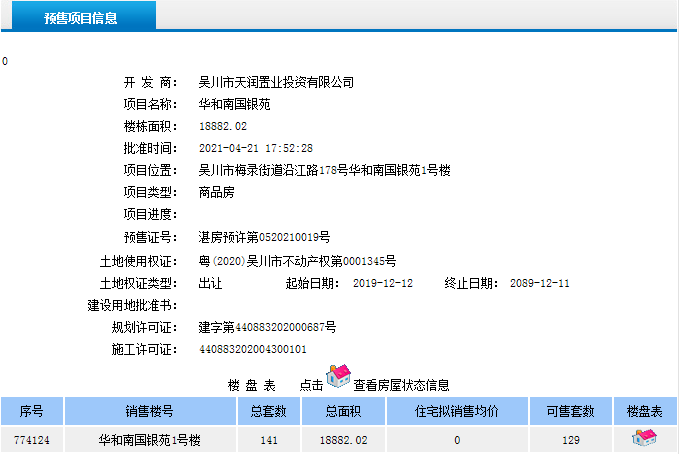Screen dimensions: 680x454
Task: Click available units value 129
Action: pyautogui.click(x=571, y=440)
